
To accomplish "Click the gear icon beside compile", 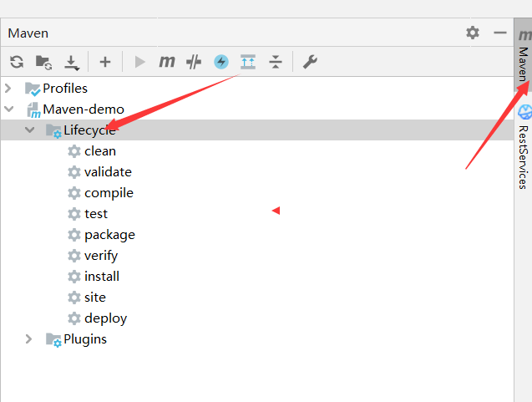I will [74, 193].
